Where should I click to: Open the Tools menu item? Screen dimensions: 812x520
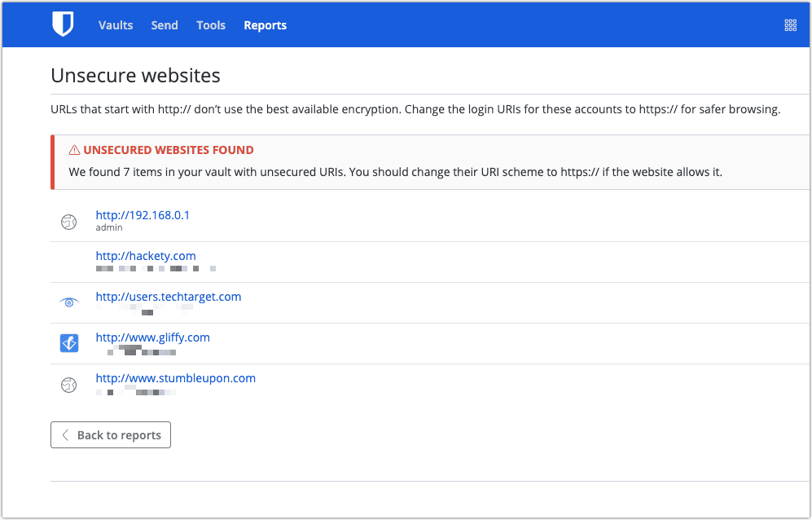coord(211,25)
